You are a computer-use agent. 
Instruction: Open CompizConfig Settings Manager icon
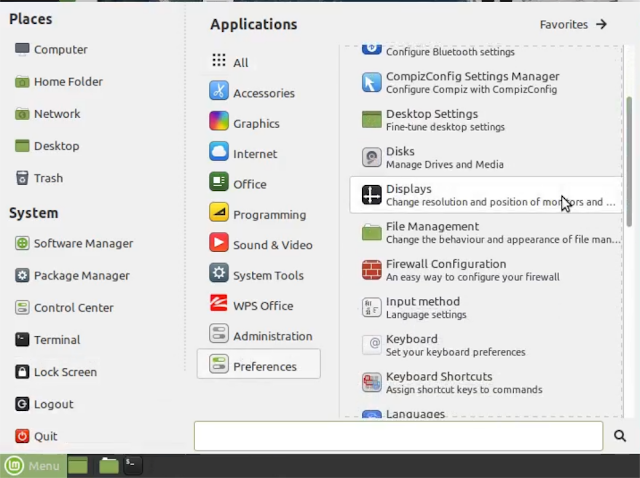(x=371, y=82)
